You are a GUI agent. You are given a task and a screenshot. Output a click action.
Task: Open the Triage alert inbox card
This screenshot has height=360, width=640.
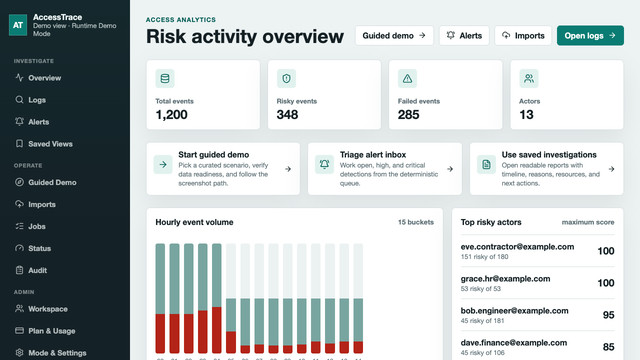point(384,169)
